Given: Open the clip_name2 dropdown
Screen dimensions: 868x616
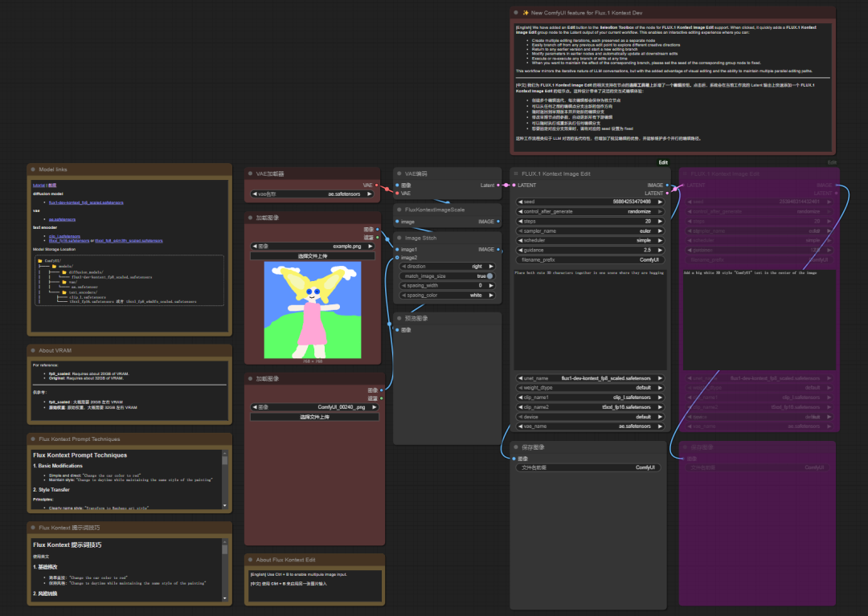Looking at the screenshot, I should [x=590, y=407].
